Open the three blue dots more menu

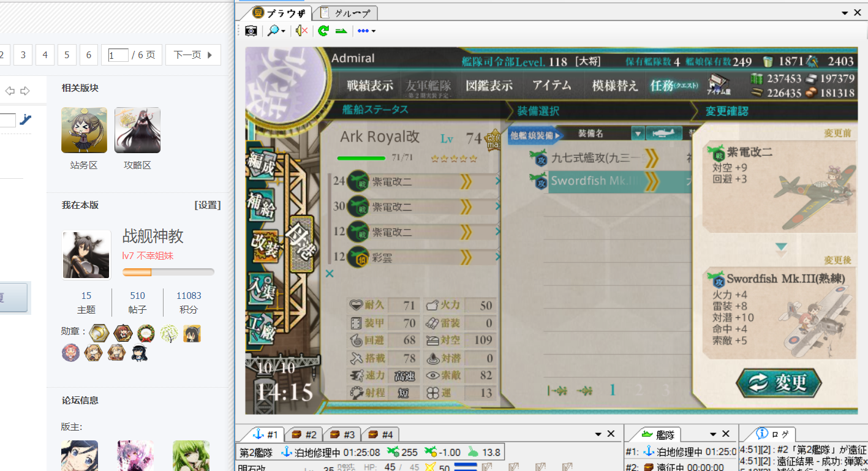click(x=363, y=31)
